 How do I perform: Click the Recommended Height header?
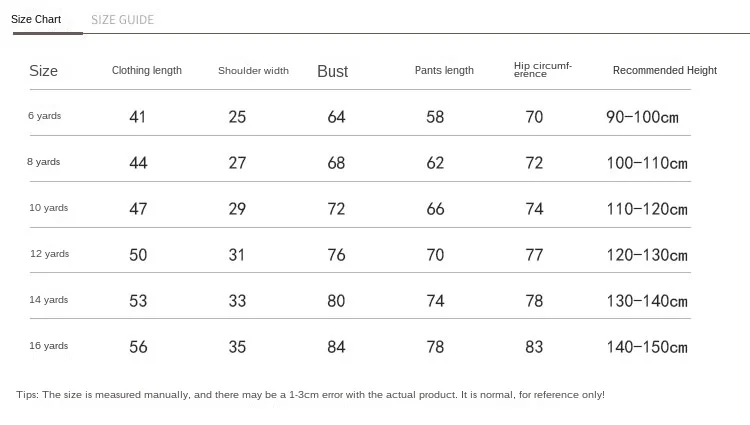pos(665,71)
